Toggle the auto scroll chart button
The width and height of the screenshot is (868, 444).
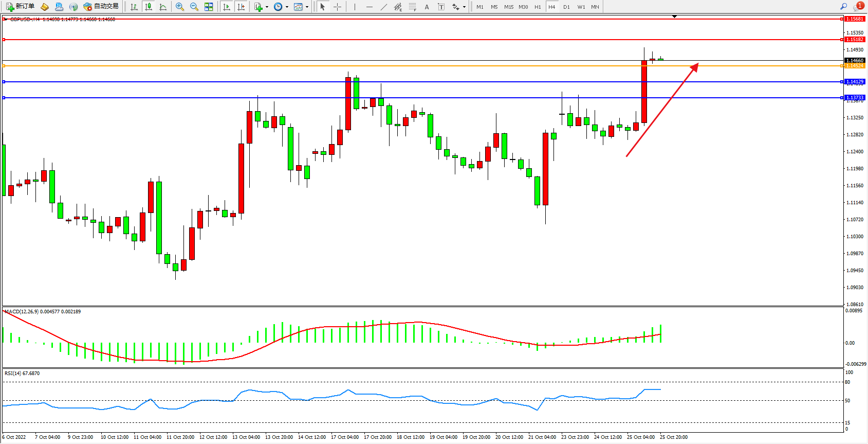click(227, 7)
